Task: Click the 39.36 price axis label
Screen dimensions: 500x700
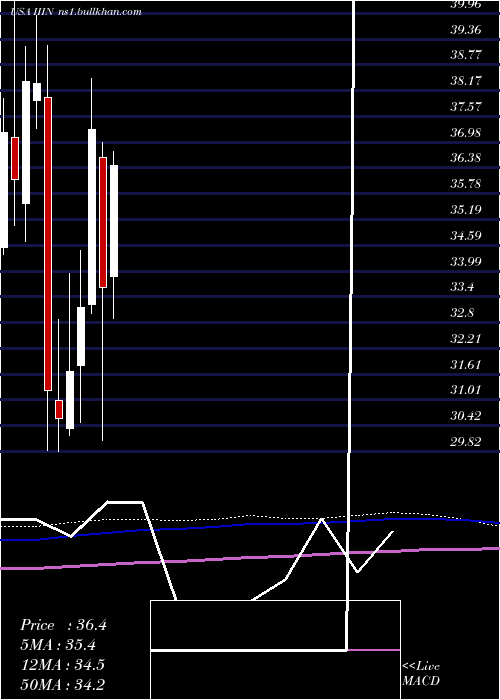Action: [x=465, y=30]
